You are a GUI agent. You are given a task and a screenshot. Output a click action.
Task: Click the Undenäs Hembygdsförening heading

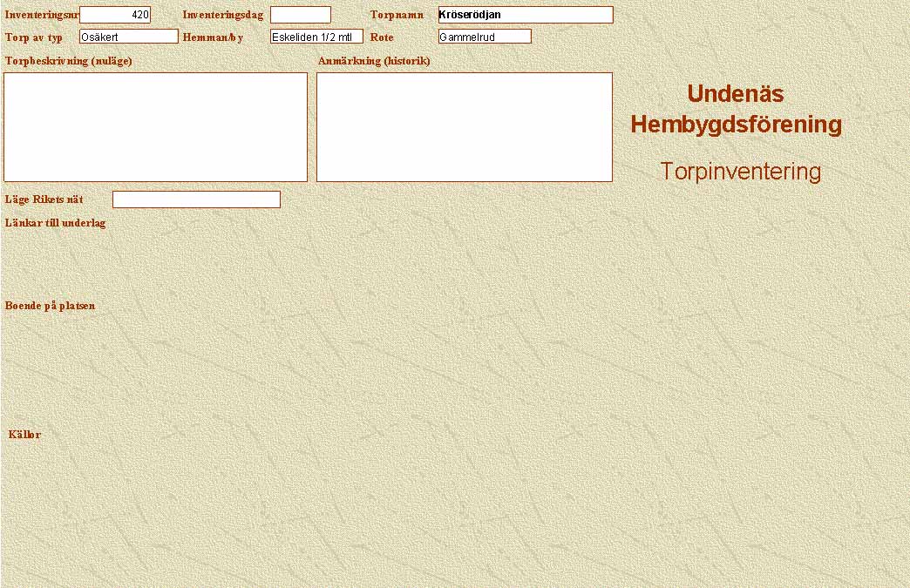click(x=736, y=109)
